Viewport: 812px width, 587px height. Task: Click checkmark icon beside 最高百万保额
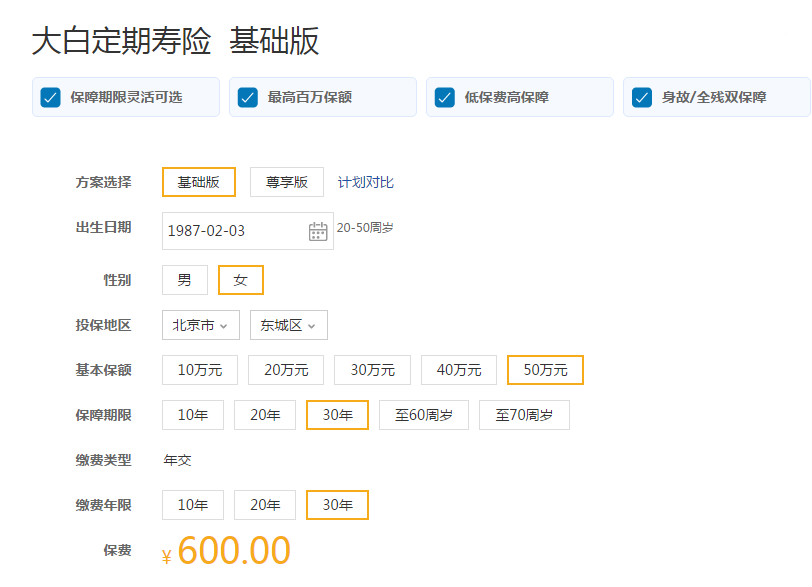[x=248, y=97]
